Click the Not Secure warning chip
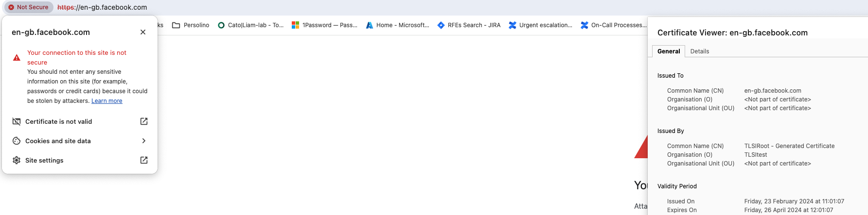This screenshot has height=215, width=868. pos(28,7)
